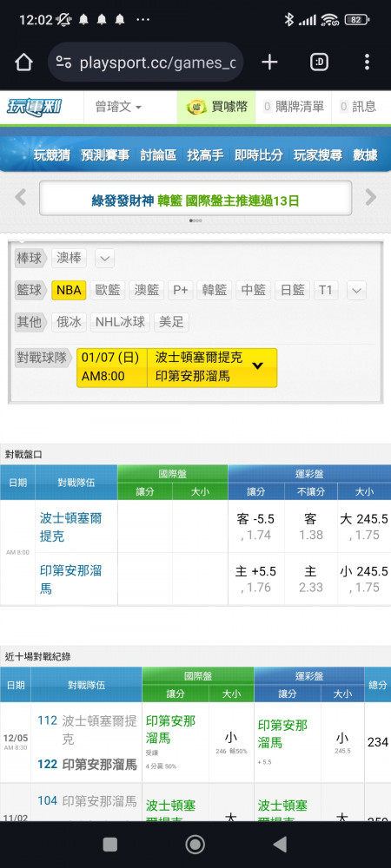391x868 pixels.
Task: Click the 12/05 date cell
Action: (x=16, y=742)
